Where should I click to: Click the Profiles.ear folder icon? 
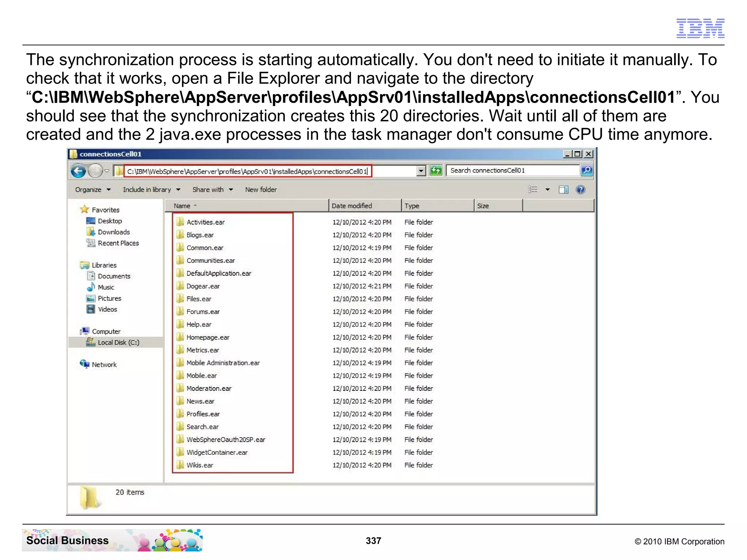tap(180, 413)
